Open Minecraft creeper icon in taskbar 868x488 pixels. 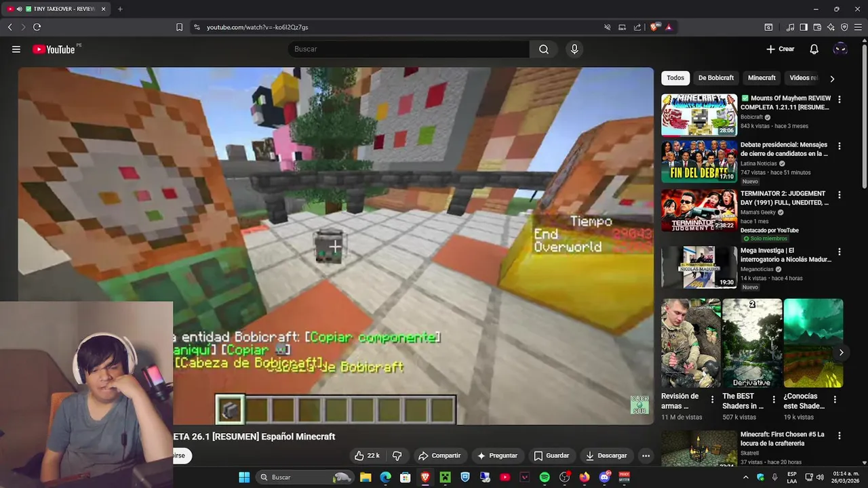(445, 477)
